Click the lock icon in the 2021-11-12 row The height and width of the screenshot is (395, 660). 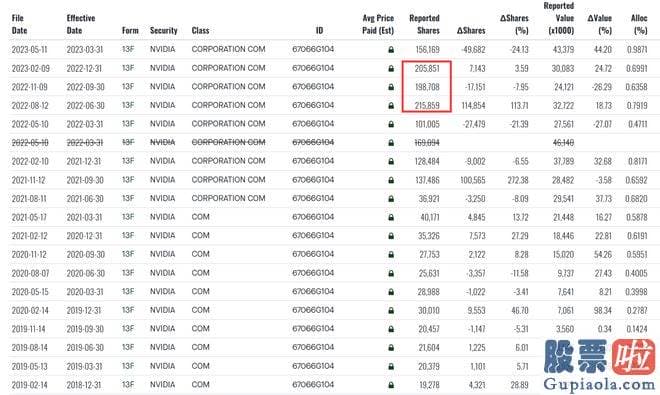[391, 180]
